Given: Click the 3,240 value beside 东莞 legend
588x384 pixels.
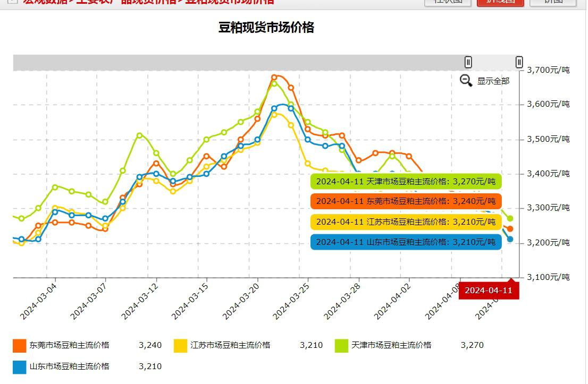Looking at the screenshot, I should (150, 345).
